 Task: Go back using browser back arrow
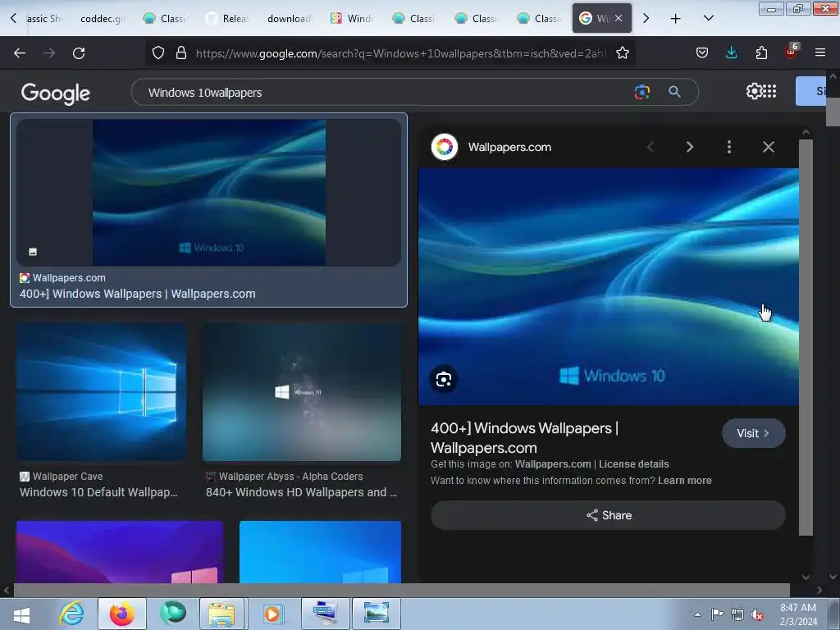20,53
